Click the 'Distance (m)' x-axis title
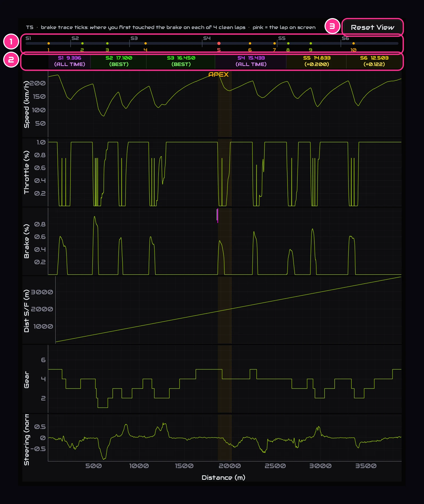This screenshot has height=504, width=424. tap(223, 478)
